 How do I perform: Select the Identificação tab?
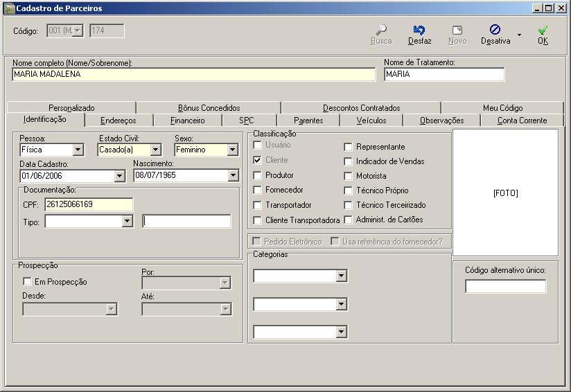pyautogui.click(x=45, y=119)
